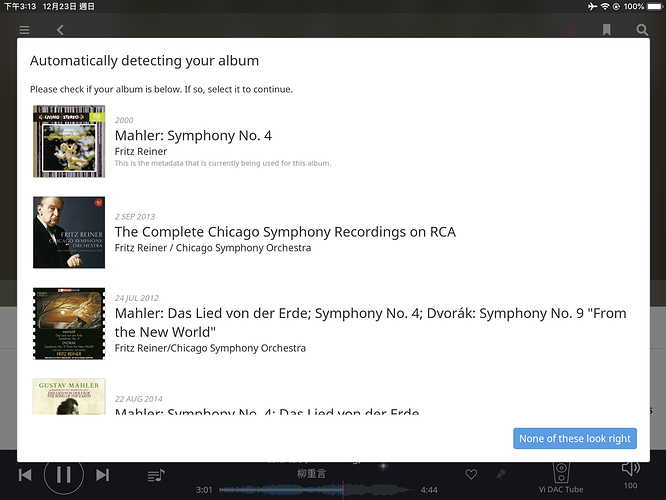
Task: Skip to the next track
Action: pos(102,475)
